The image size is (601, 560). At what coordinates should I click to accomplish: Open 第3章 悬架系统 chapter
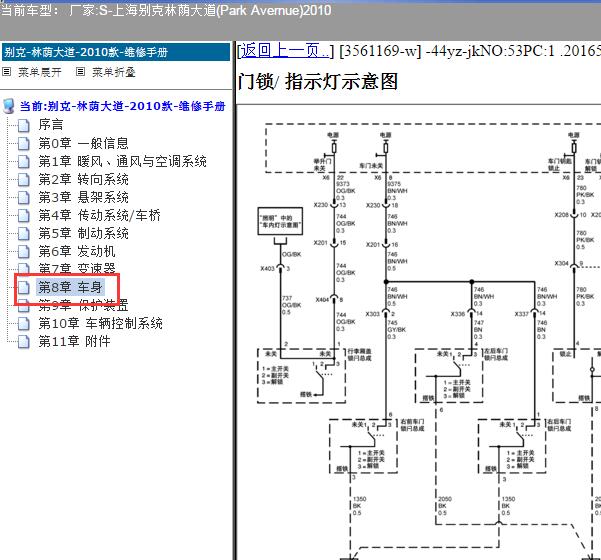pyautogui.click(x=83, y=197)
